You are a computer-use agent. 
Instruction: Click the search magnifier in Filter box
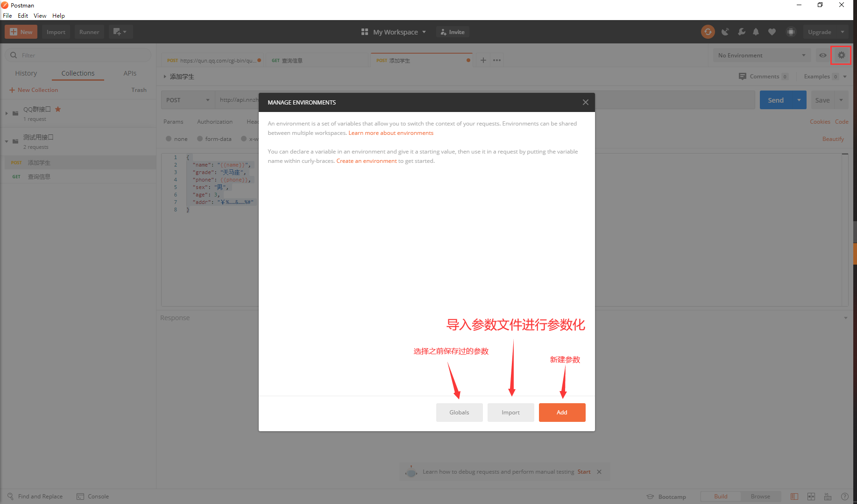coord(14,55)
